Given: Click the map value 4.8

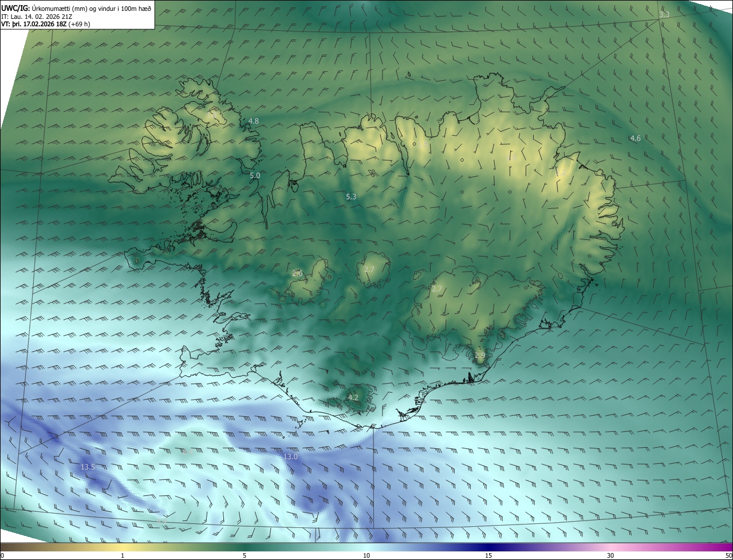Looking at the screenshot, I should 254,121.
